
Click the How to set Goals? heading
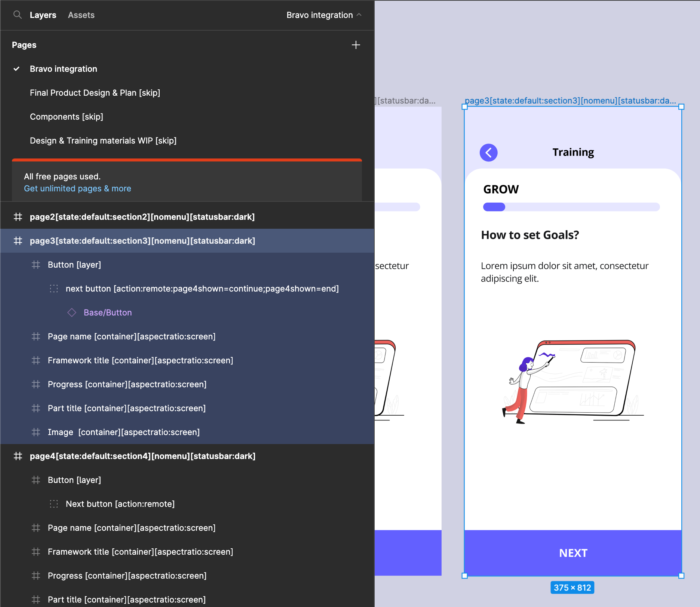click(530, 235)
